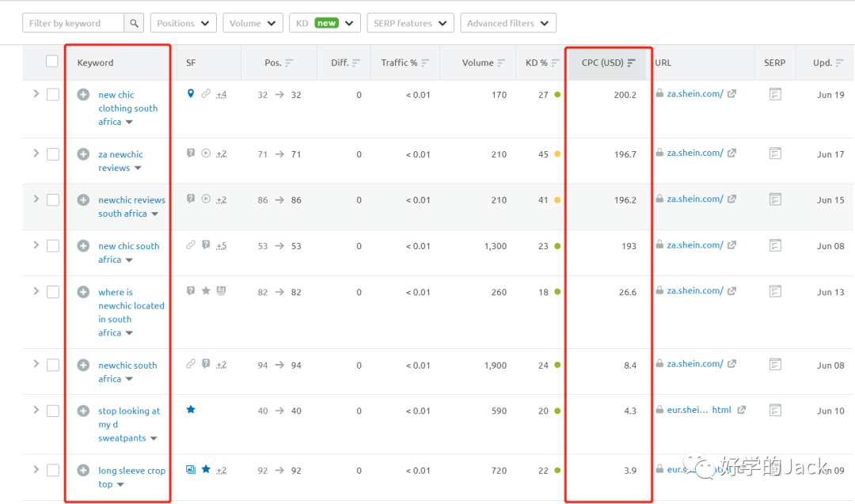The image size is (855, 504).
Task: Open SERP snapshot for Jun 15 row
Action: [775, 199]
